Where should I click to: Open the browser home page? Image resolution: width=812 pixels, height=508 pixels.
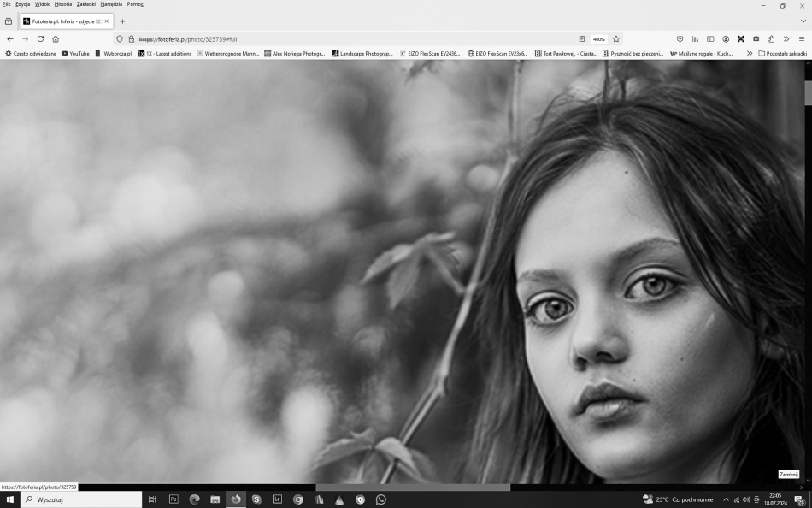click(x=56, y=38)
